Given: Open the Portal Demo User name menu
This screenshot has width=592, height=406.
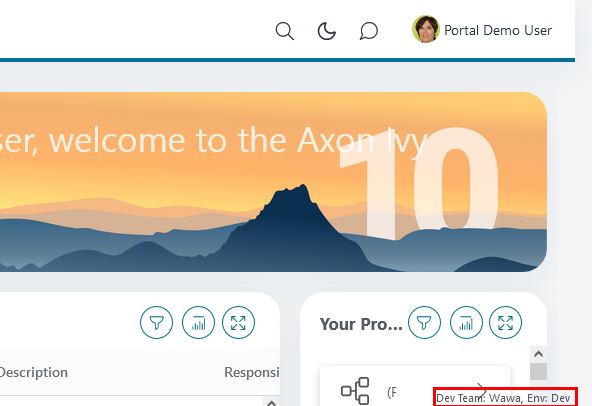Looking at the screenshot, I should tap(498, 30).
